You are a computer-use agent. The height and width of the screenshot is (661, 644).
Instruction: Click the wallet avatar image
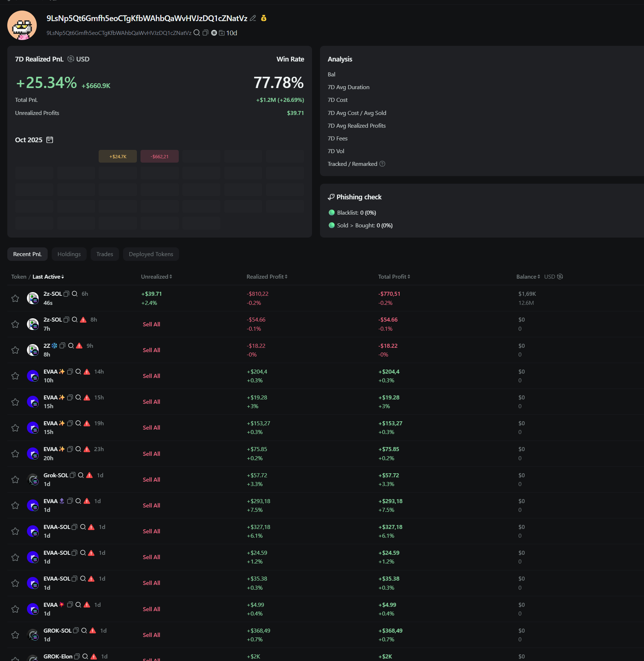coord(22,25)
